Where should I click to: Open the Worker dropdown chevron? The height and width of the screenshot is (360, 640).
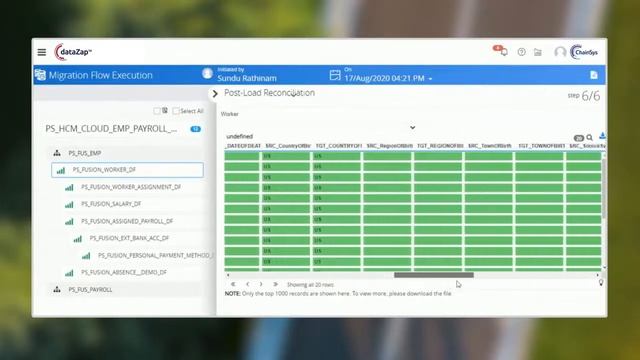413,128
